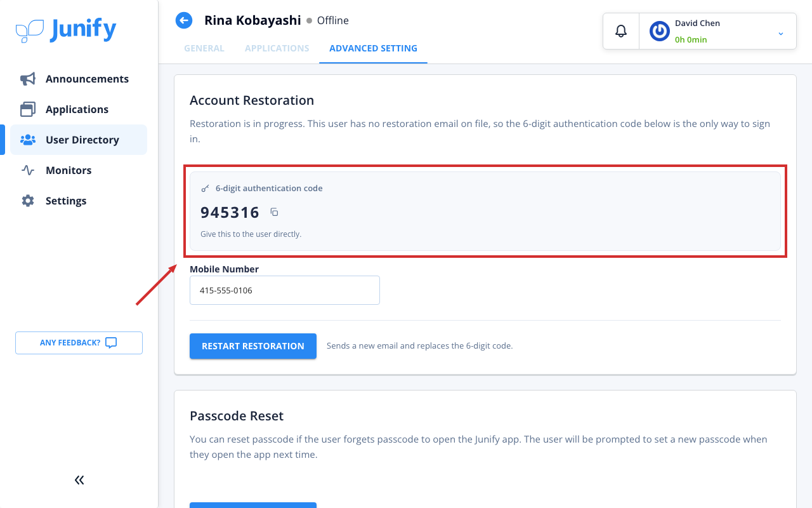The image size is (812, 508).
Task: Click the Mobile Number label
Action: [x=225, y=269]
